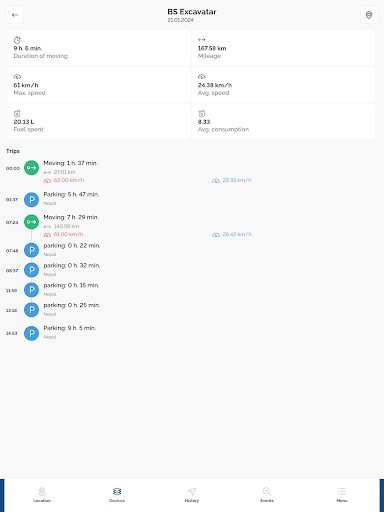Select the Parking 5 h. 47 min. icon
The height and width of the screenshot is (512, 384).
coord(31,199)
